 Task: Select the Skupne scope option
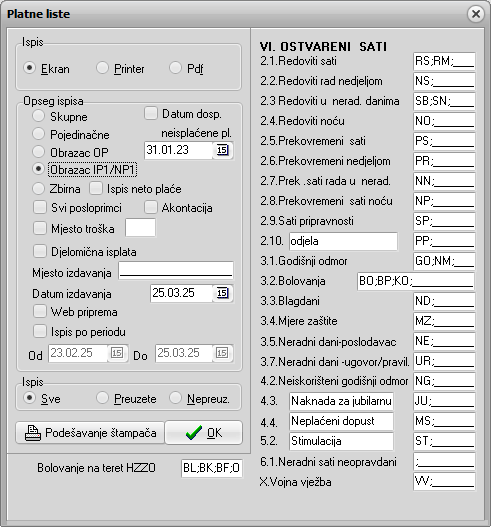[38, 116]
